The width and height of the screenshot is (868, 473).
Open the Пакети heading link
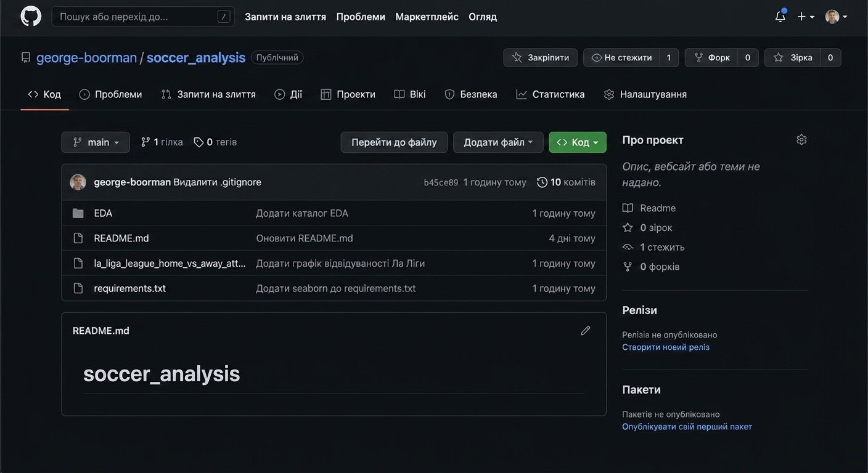[641, 390]
